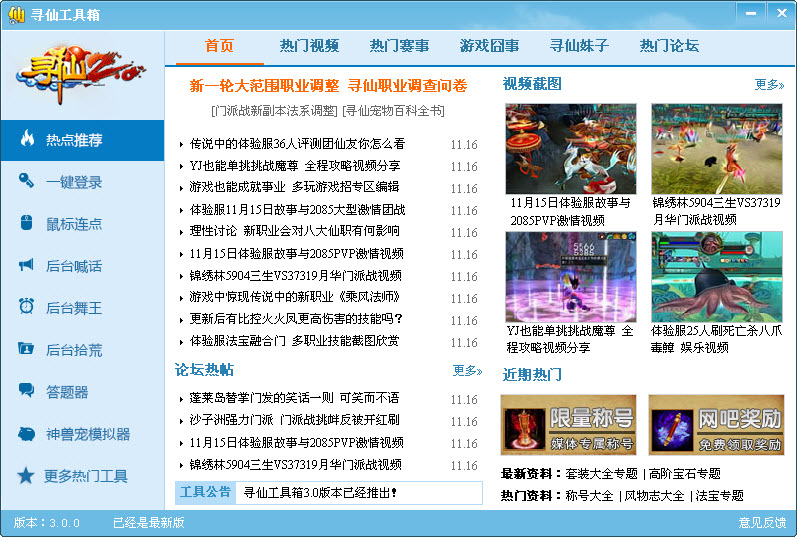Click the 限量称号 banner

coord(568,425)
